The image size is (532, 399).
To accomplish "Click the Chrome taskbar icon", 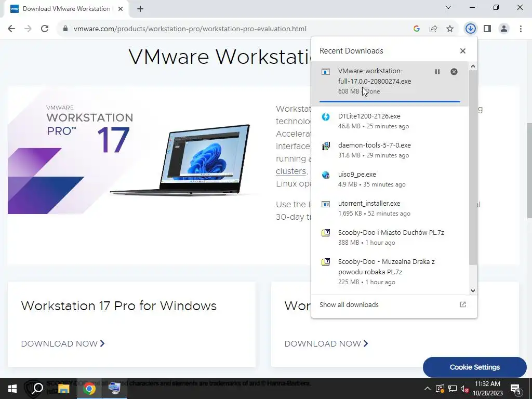I will point(89,389).
